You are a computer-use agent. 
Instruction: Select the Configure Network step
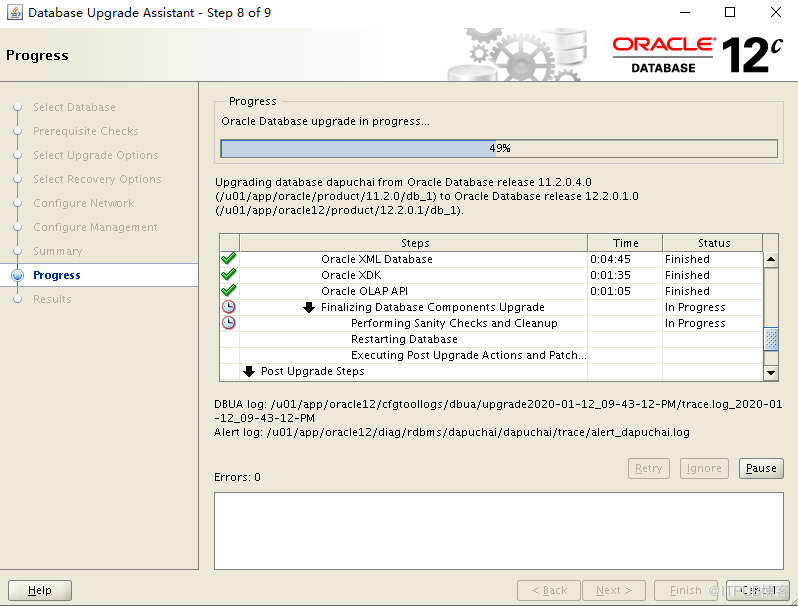pos(83,203)
